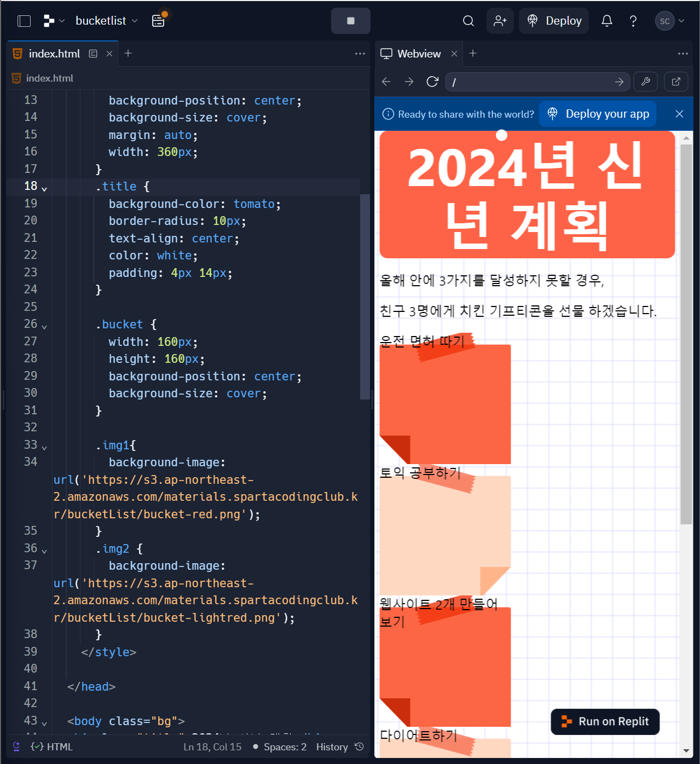Viewport: 700px width, 764px height.
Task: Click the closing style tag line 39
Action: (108, 652)
